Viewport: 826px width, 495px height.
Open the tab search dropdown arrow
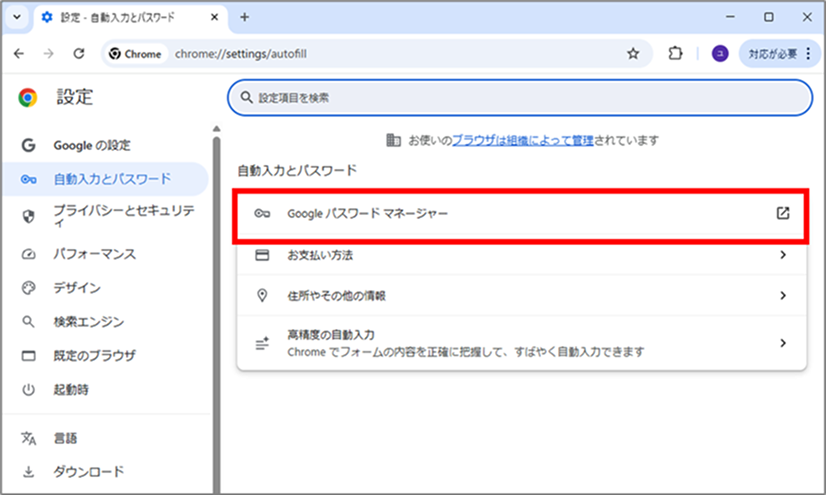click(18, 17)
